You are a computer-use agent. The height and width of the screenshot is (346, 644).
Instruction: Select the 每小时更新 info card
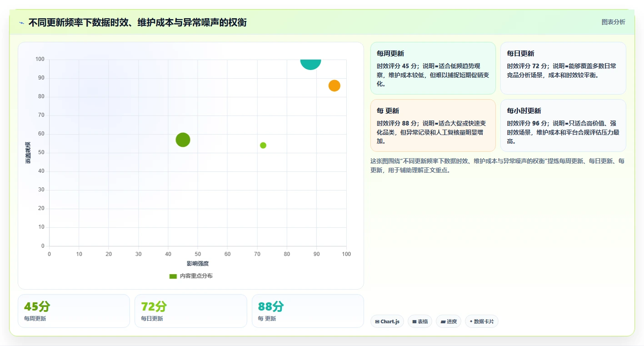click(x=563, y=125)
